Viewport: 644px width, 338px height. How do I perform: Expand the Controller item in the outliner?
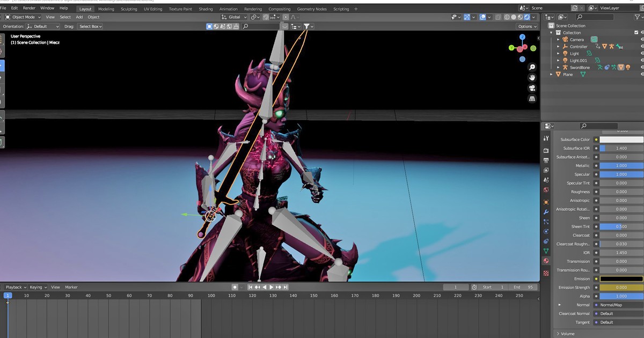point(558,47)
